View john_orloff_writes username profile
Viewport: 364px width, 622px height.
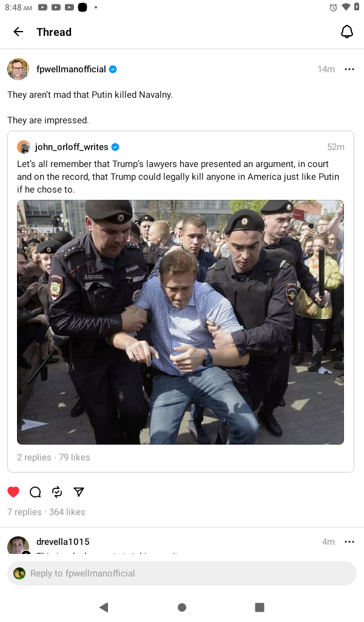click(x=72, y=147)
